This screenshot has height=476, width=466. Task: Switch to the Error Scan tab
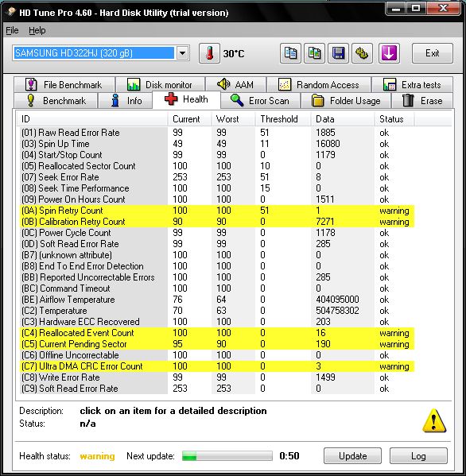(x=260, y=100)
